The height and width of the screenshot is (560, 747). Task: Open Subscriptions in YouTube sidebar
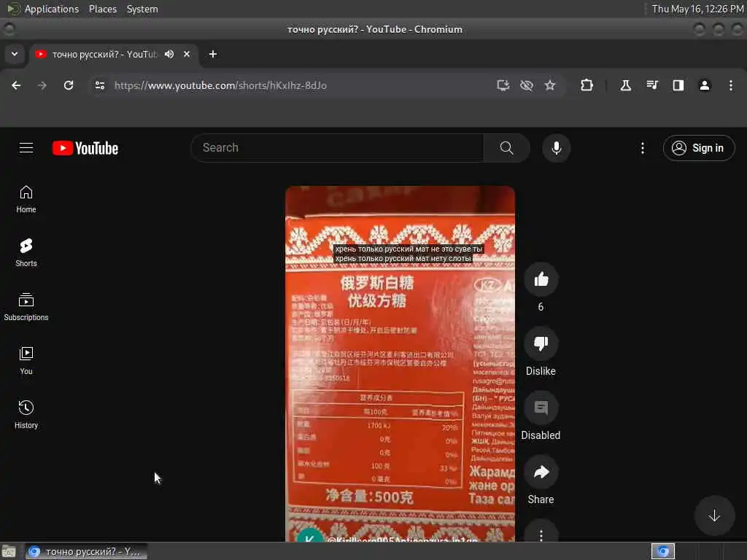click(26, 307)
